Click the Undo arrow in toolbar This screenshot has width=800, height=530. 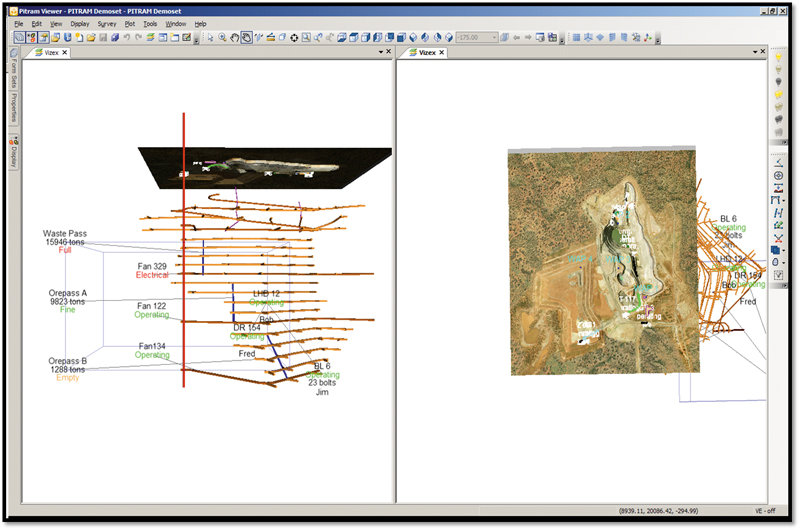tap(127, 38)
